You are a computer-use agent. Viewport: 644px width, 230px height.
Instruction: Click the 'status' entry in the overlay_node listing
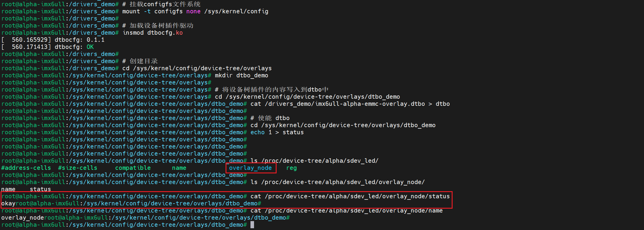[40, 189]
